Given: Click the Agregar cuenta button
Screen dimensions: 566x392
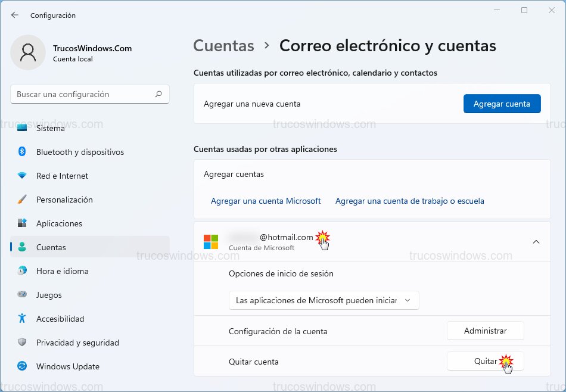Looking at the screenshot, I should point(502,104).
